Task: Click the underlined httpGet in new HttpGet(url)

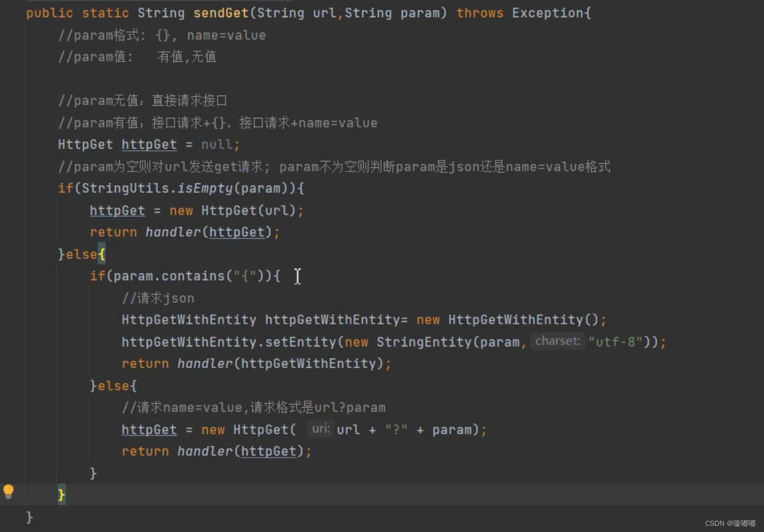Action: [117, 210]
